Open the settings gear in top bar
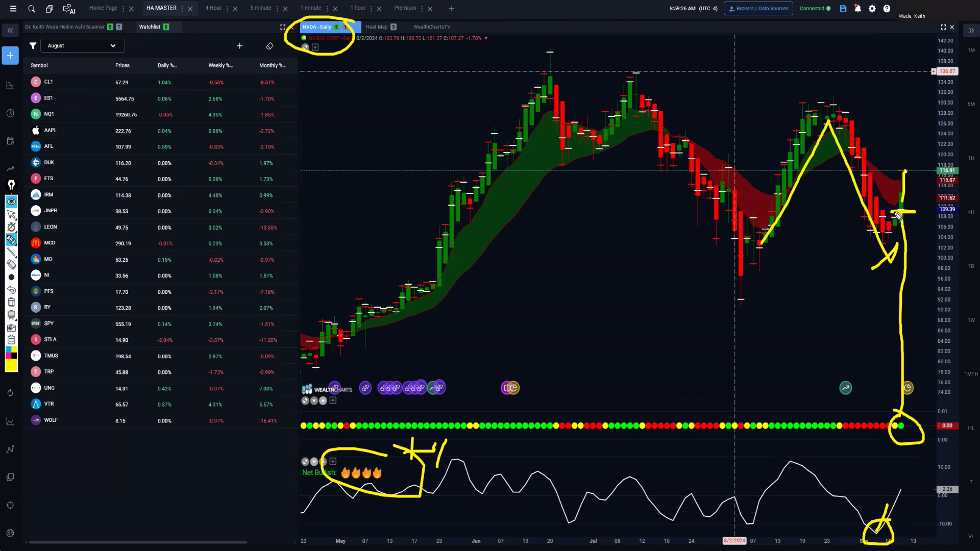The image size is (980, 551). [x=872, y=9]
